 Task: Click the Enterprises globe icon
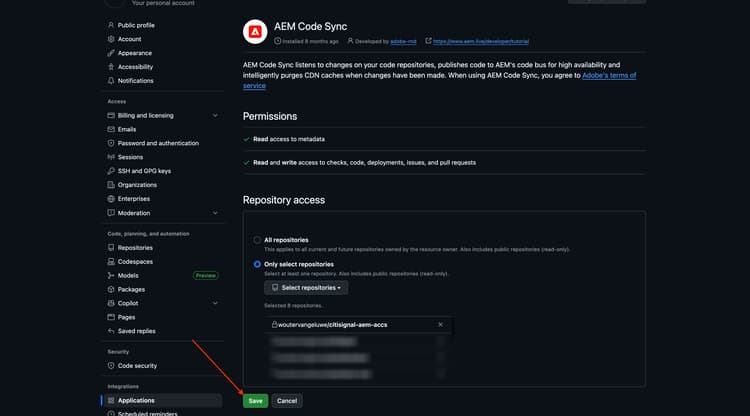(x=111, y=199)
